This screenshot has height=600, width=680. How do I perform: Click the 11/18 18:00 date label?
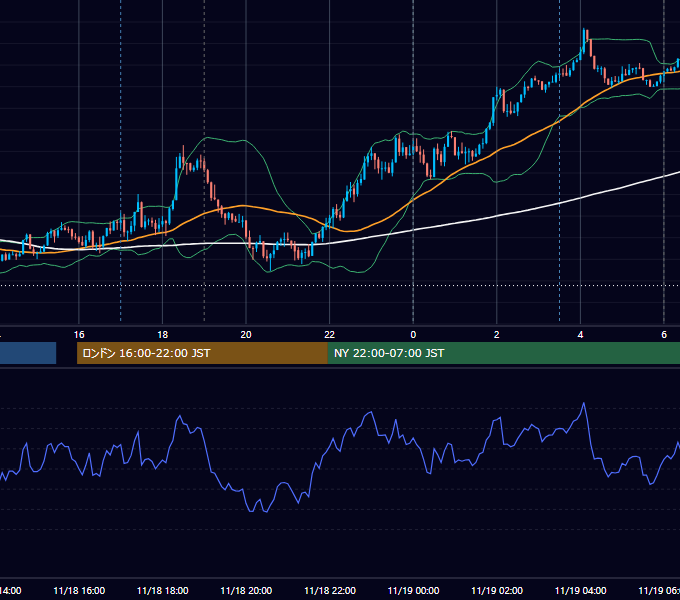(x=163, y=591)
